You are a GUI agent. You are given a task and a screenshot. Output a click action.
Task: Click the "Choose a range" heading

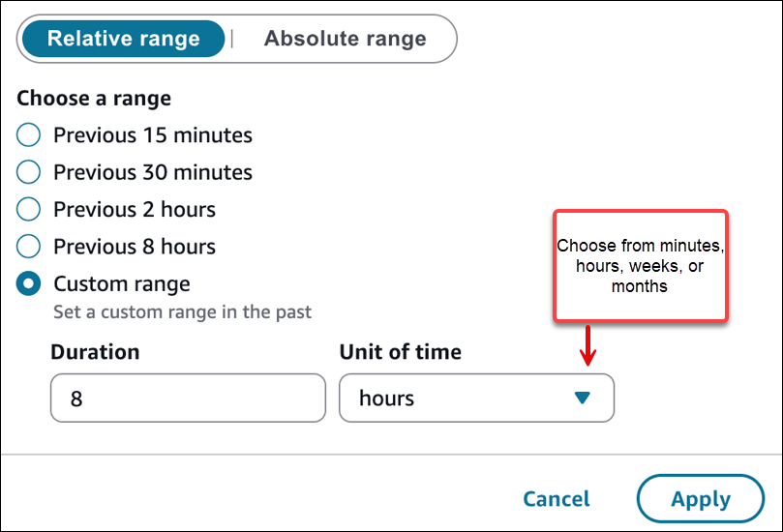[x=94, y=98]
